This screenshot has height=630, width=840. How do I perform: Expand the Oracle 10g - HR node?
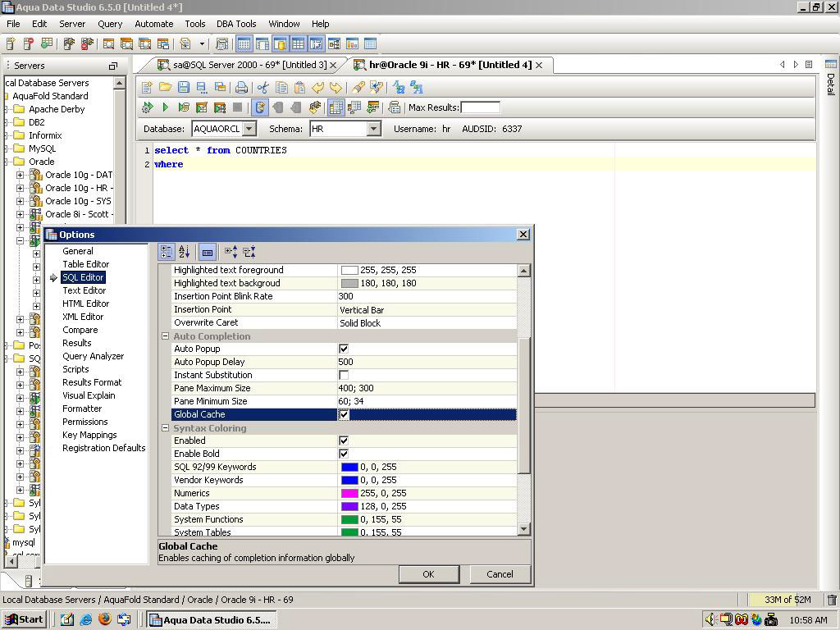(x=20, y=188)
